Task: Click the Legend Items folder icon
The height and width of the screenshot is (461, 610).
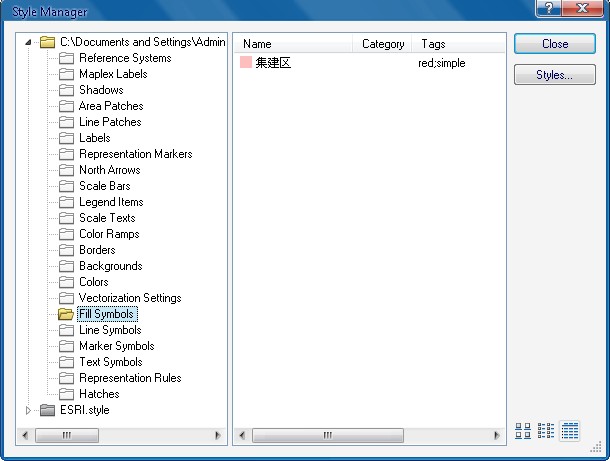Action: click(x=67, y=202)
